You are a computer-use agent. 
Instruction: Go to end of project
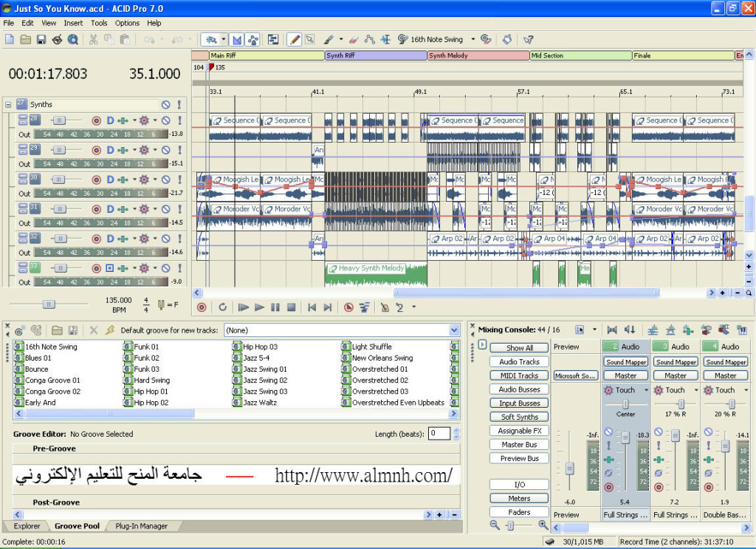coord(328,307)
